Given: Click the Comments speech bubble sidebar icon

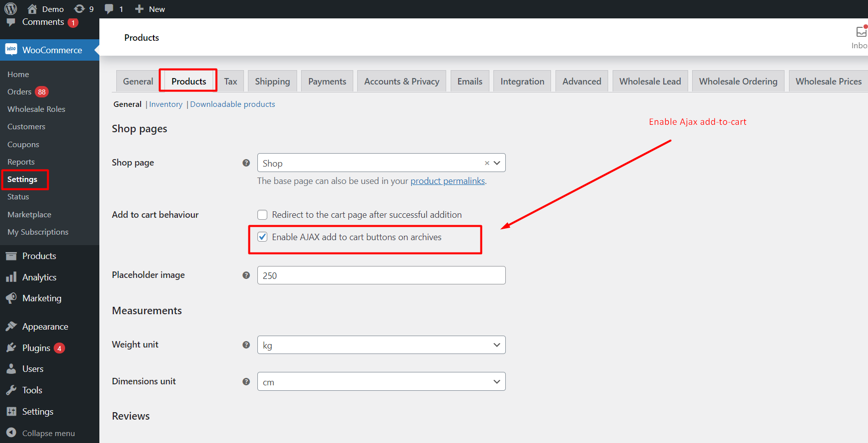Looking at the screenshot, I should coord(11,22).
